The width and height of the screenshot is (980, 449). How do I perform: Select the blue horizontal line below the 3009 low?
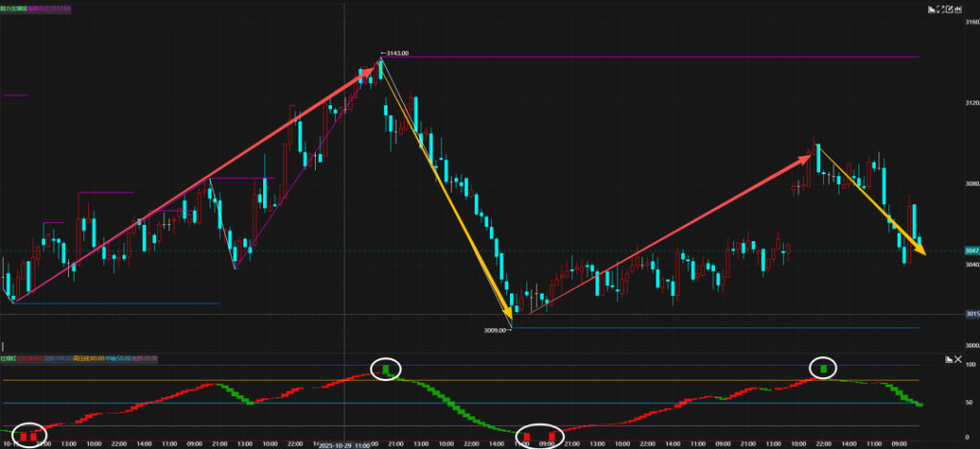tap(718, 328)
